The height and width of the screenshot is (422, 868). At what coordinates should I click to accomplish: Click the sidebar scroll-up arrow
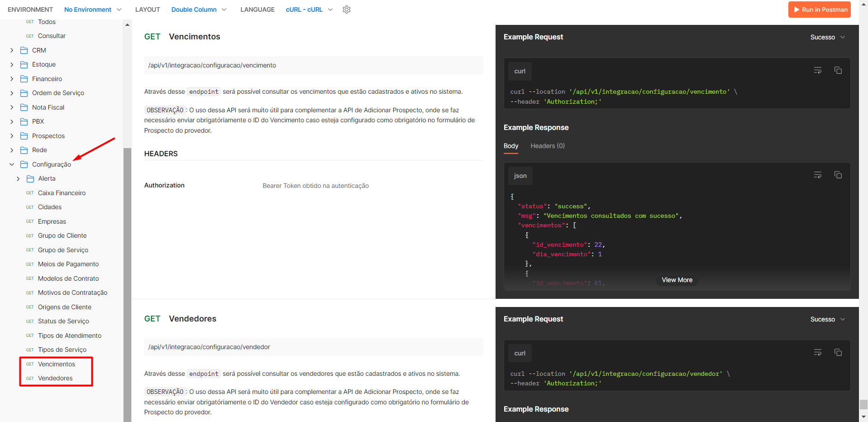tap(127, 25)
